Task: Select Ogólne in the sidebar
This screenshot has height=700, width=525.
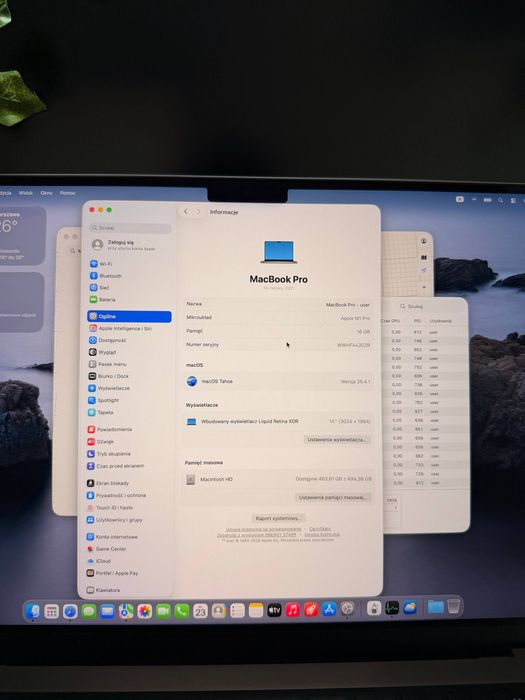Action: [x=129, y=317]
